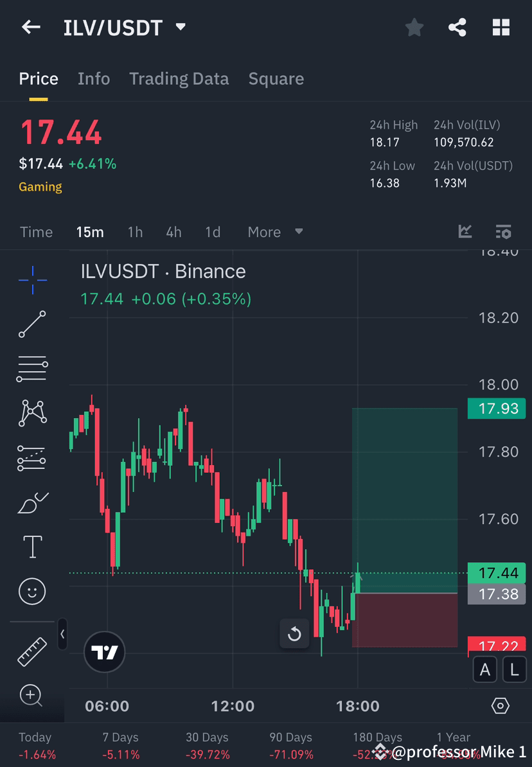The height and width of the screenshot is (767, 532).
Task: Select the Crosshair cursor tool
Action: [32, 279]
